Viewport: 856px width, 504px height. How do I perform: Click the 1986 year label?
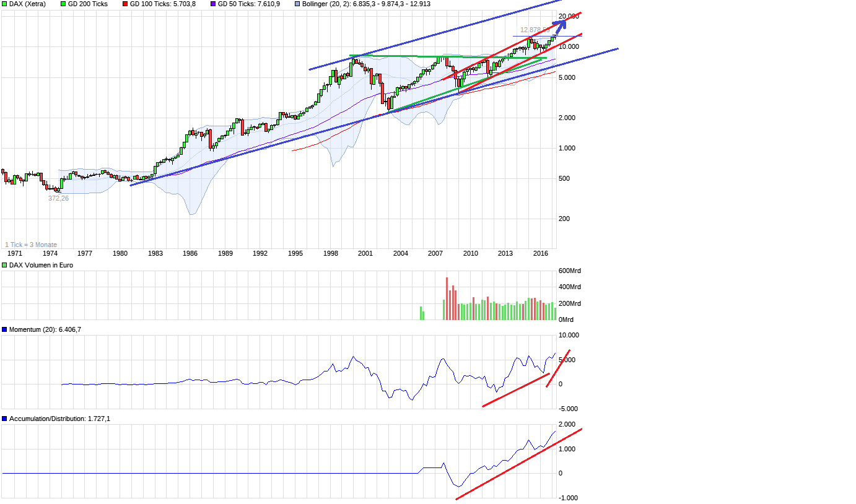190,253
